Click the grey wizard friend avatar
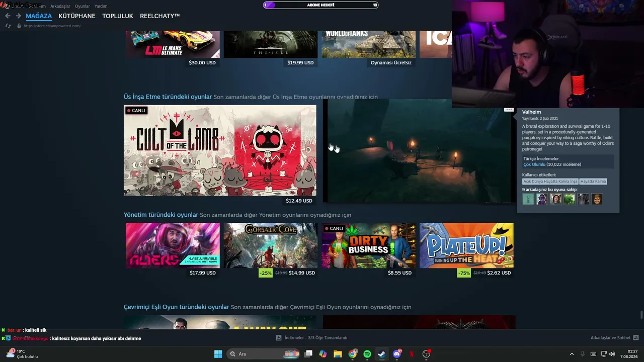 583,199
